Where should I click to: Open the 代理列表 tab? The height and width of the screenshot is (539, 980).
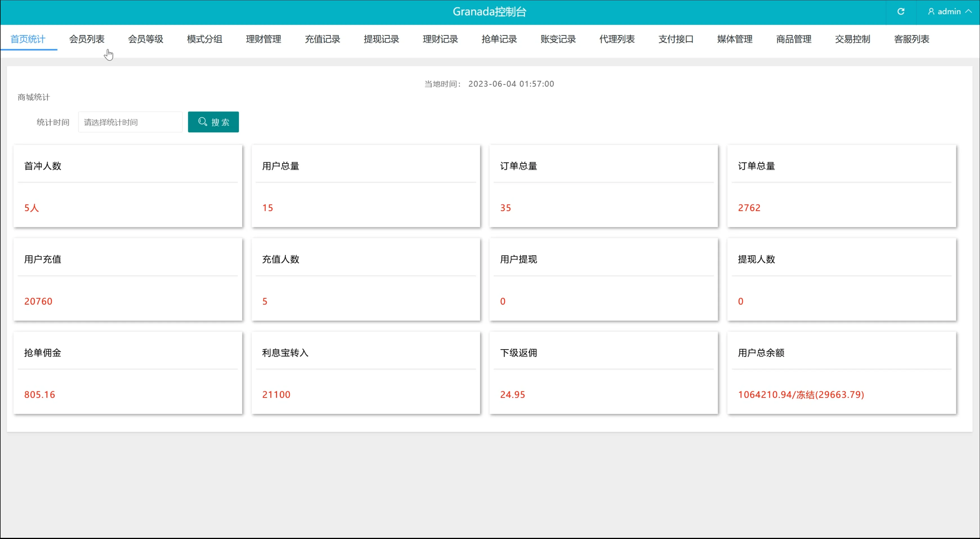pyautogui.click(x=617, y=39)
